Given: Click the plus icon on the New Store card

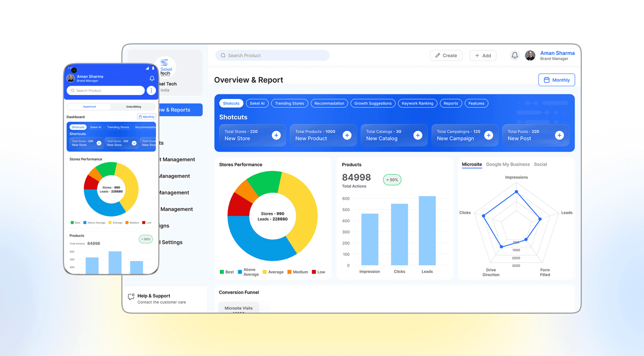Looking at the screenshot, I should [x=276, y=135].
